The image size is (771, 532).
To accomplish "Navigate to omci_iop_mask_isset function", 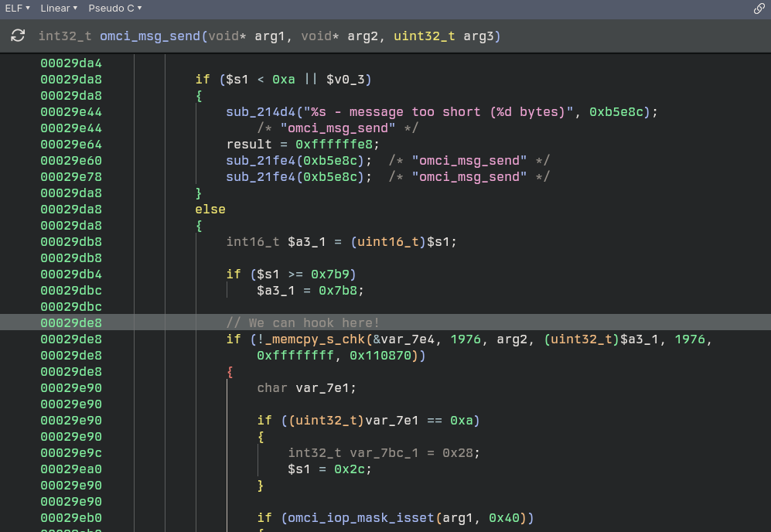I will tap(348, 518).
